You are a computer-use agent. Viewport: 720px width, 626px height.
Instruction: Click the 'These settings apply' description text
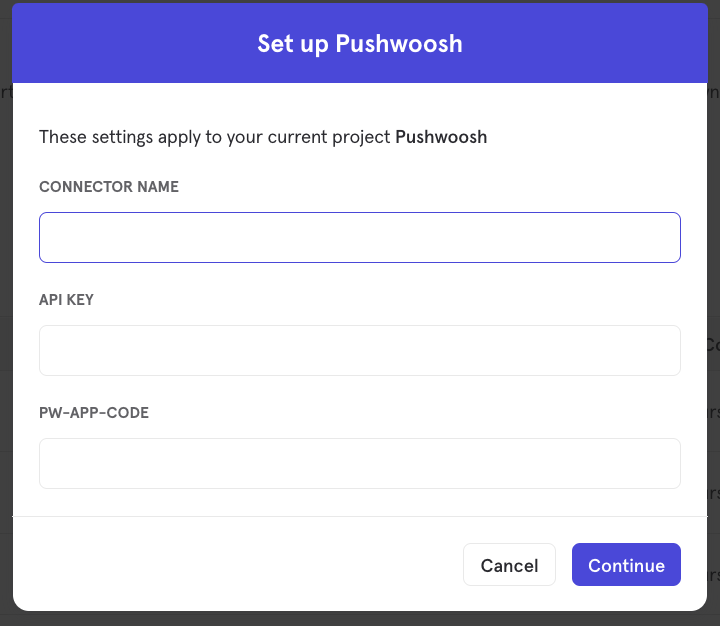[x=263, y=137]
